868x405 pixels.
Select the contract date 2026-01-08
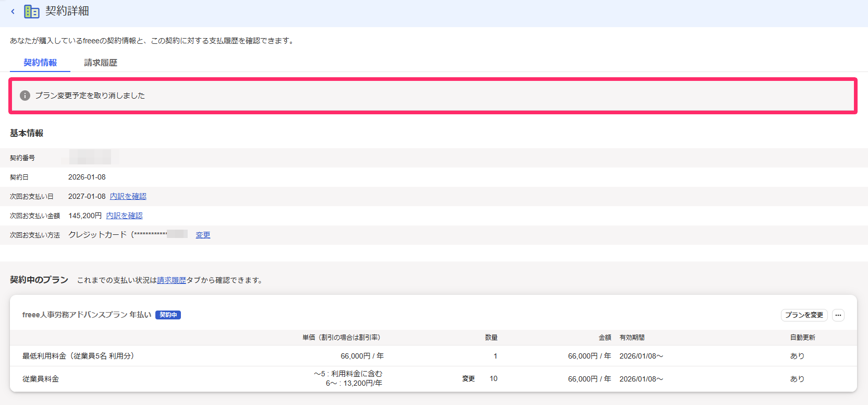[87, 177]
